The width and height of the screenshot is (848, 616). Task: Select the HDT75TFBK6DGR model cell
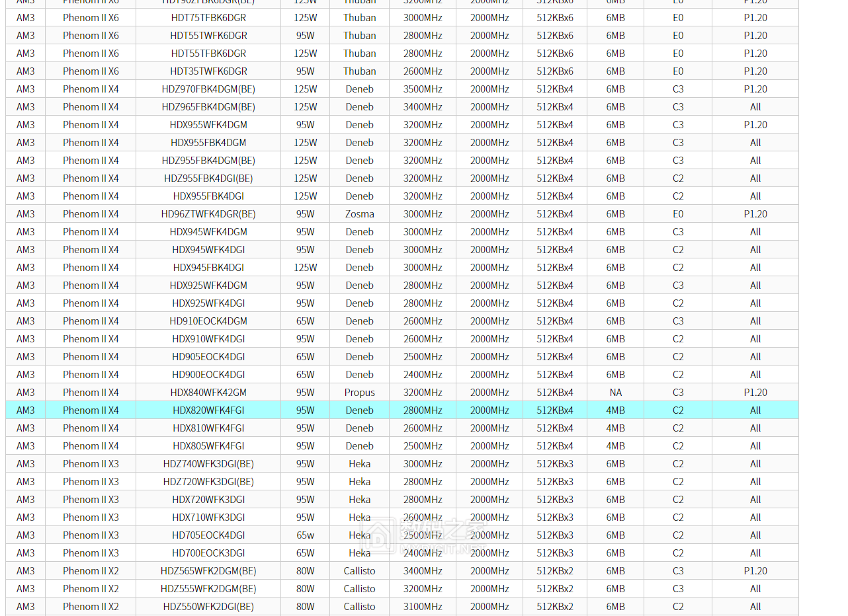click(208, 18)
